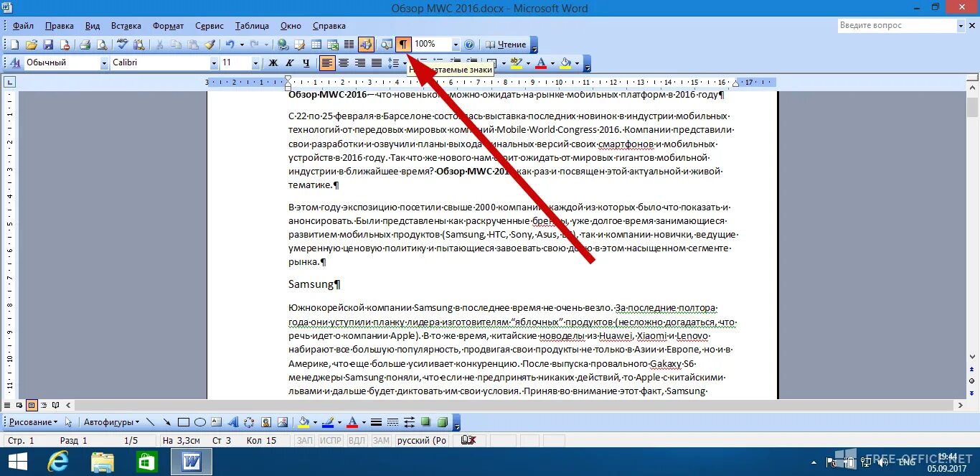The width and height of the screenshot is (980, 476).
Task: Apply the red font color on the Formatting toolbar
Action: (x=541, y=63)
